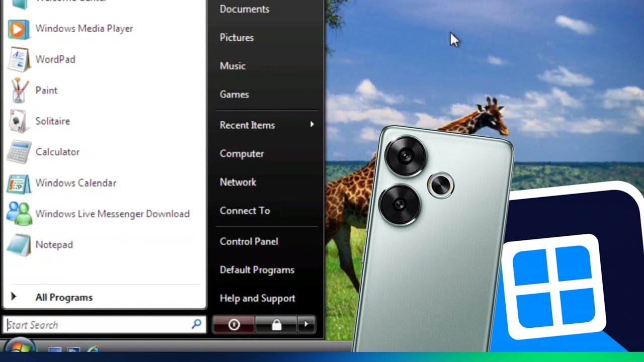Select the Calculator label
The height and width of the screenshot is (362, 644).
coord(57,152)
